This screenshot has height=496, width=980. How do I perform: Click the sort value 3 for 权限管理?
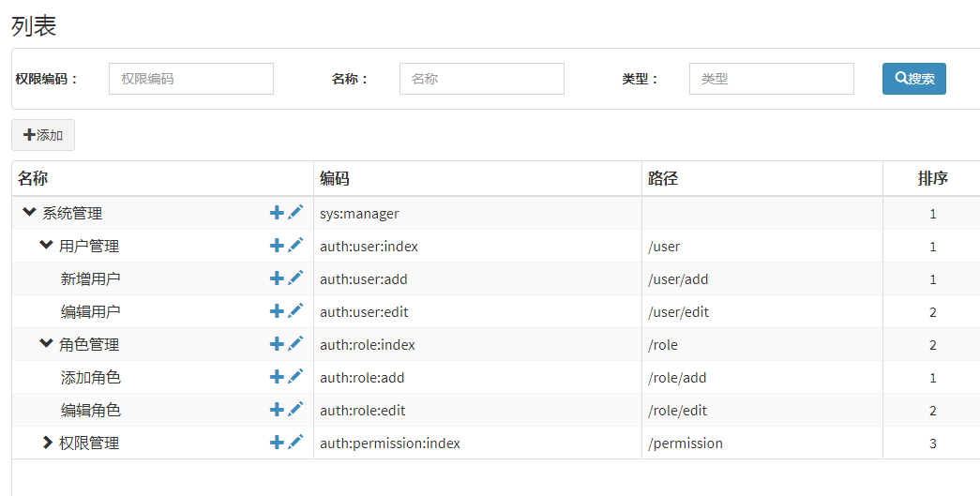932,443
